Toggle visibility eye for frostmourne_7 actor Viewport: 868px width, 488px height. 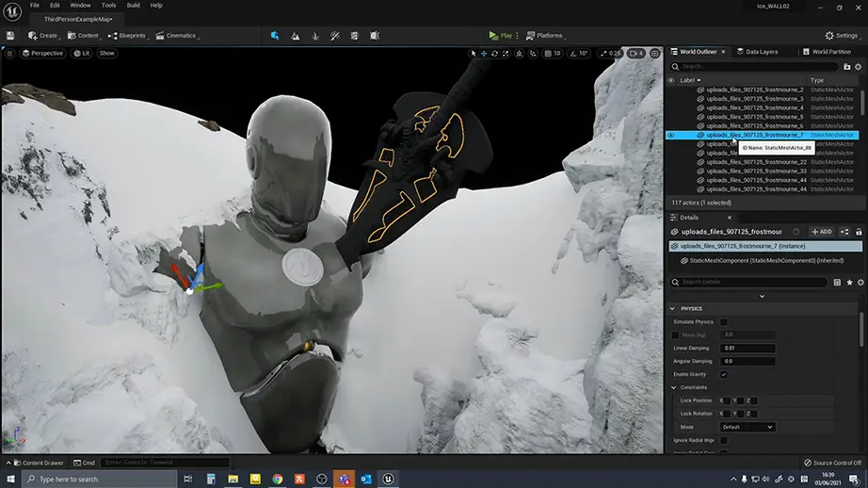[671, 135]
